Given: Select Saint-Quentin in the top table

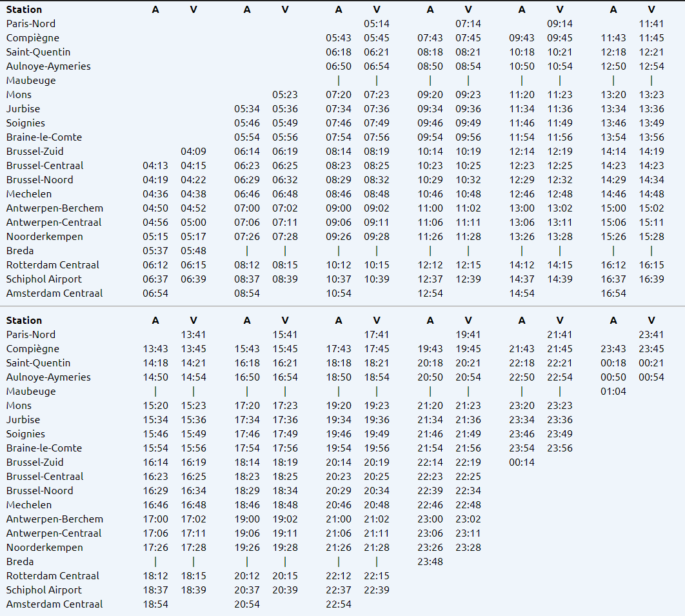Looking at the screenshot, I should (x=38, y=52).
